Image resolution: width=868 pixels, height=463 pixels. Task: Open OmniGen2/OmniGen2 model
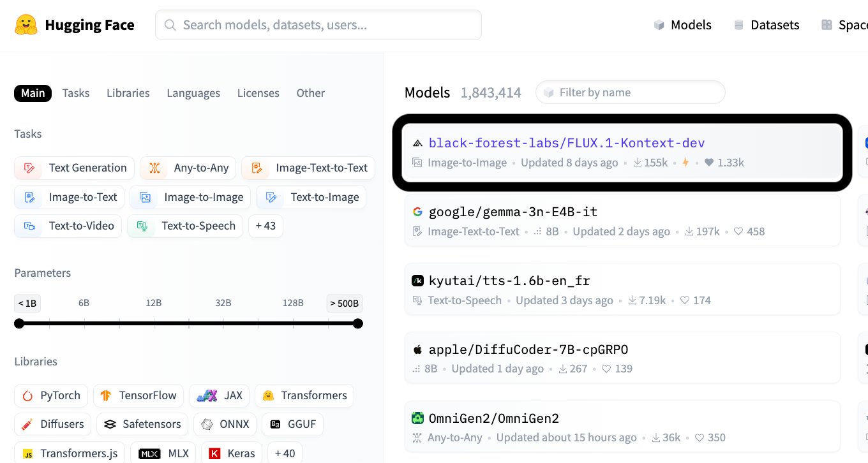pyautogui.click(x=622, y=427)
